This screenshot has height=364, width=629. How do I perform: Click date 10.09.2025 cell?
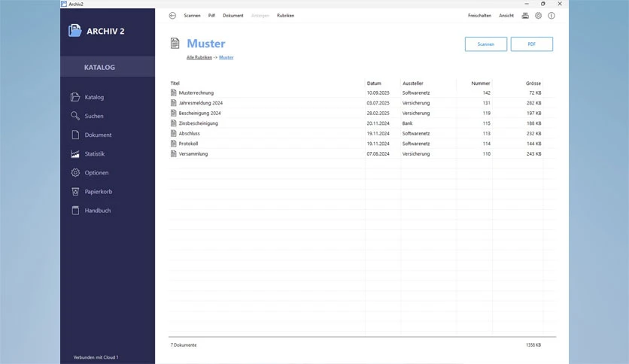point(378,93)
